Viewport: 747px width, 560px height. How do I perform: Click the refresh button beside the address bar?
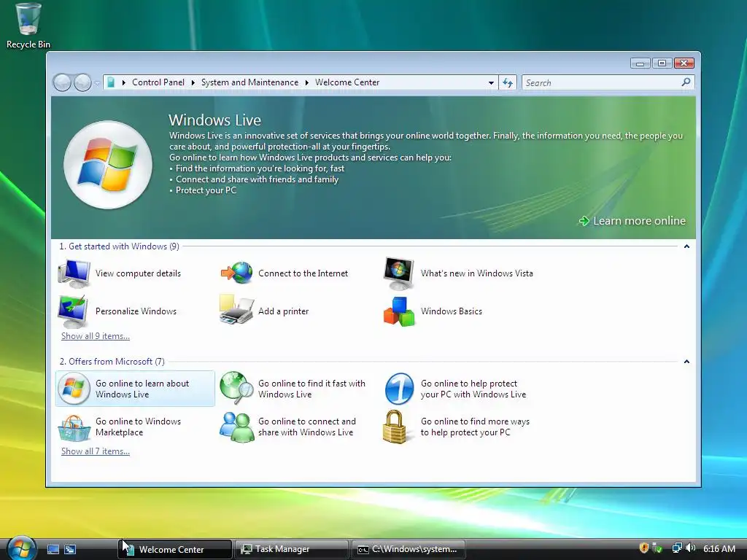(508, 83)
